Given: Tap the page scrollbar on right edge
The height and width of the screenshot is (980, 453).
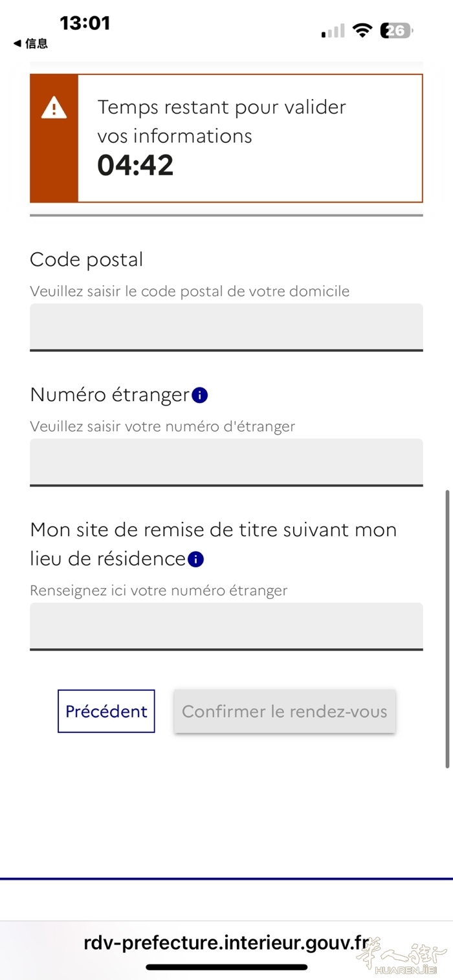Looking at the screenshot, I should click(x=447, y=629).
